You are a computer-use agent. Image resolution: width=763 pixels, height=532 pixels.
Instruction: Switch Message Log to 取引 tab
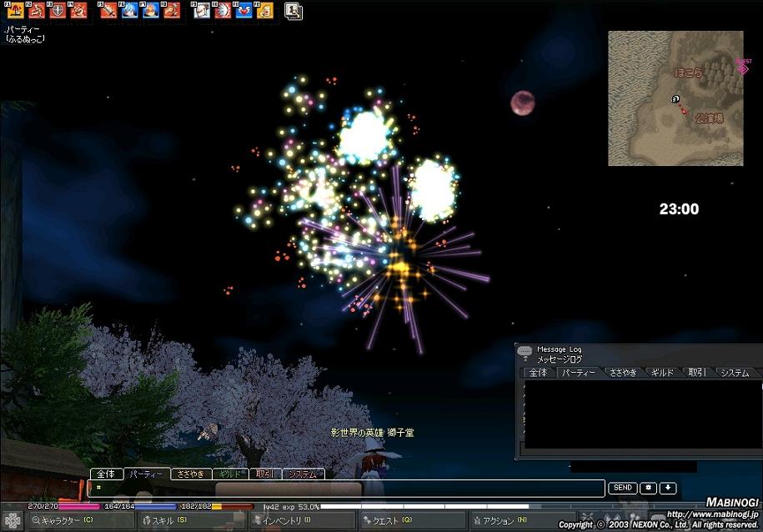coord(697,373)
